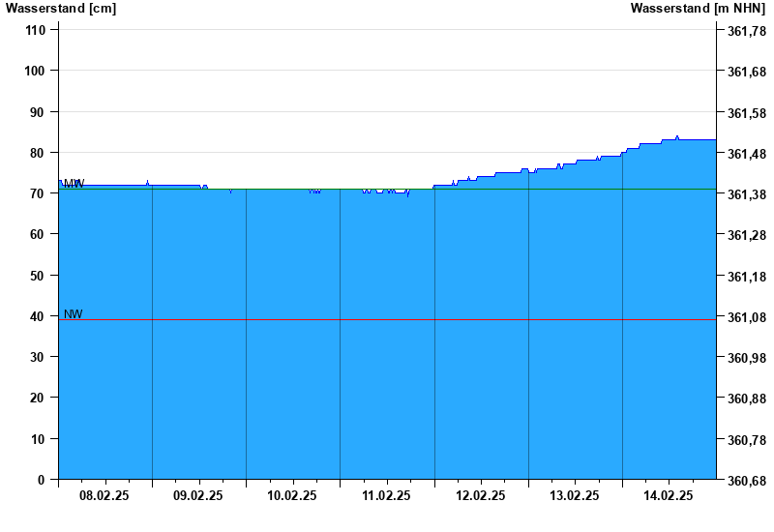
Task: Select the 10 tick label on left axis
Action: 38,439
